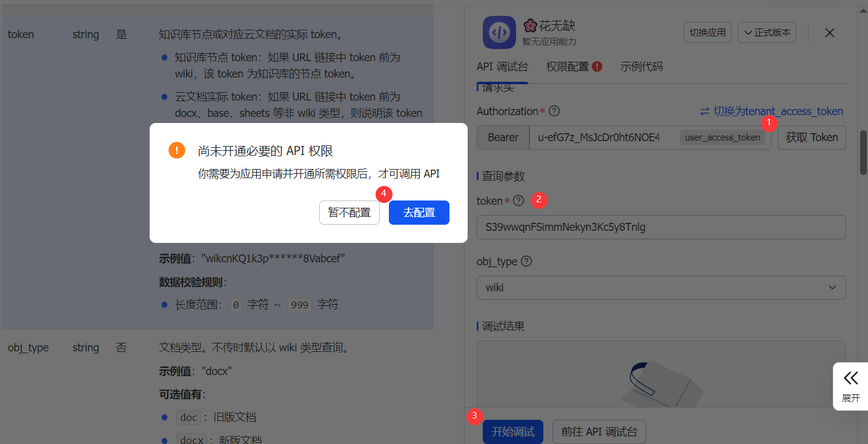Open the 示例代码 tab
Screen dimensions: 868x444
point(641,67)
